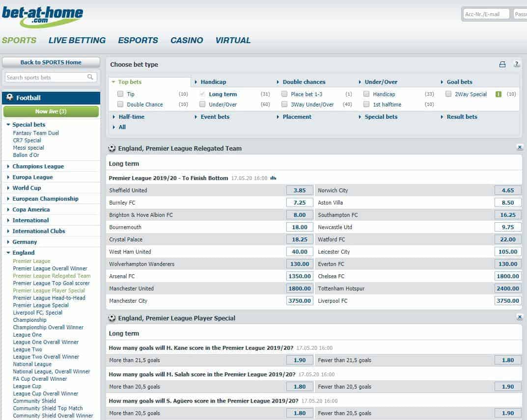Image resolution: width=527 pixels, height=420 pixels.
Task: Close the Premier League Player Special section
Action: pos(520,317)
